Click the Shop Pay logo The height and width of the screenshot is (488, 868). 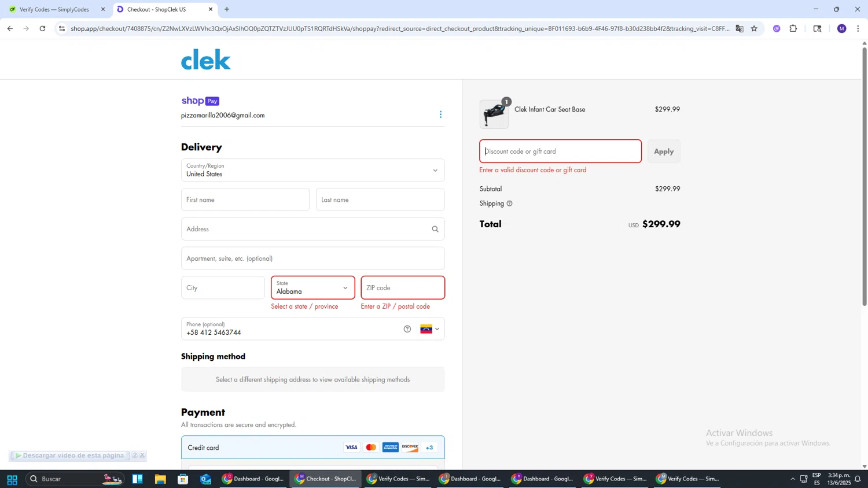(200, 101)
